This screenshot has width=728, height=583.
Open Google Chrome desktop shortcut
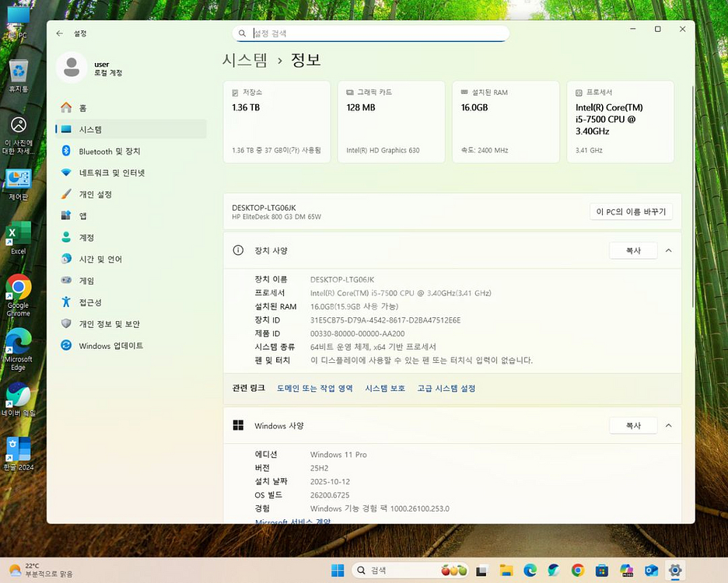click(19, 295)
